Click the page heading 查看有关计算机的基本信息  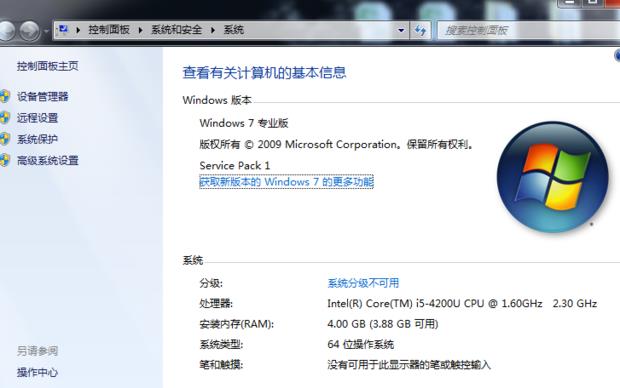264,73
